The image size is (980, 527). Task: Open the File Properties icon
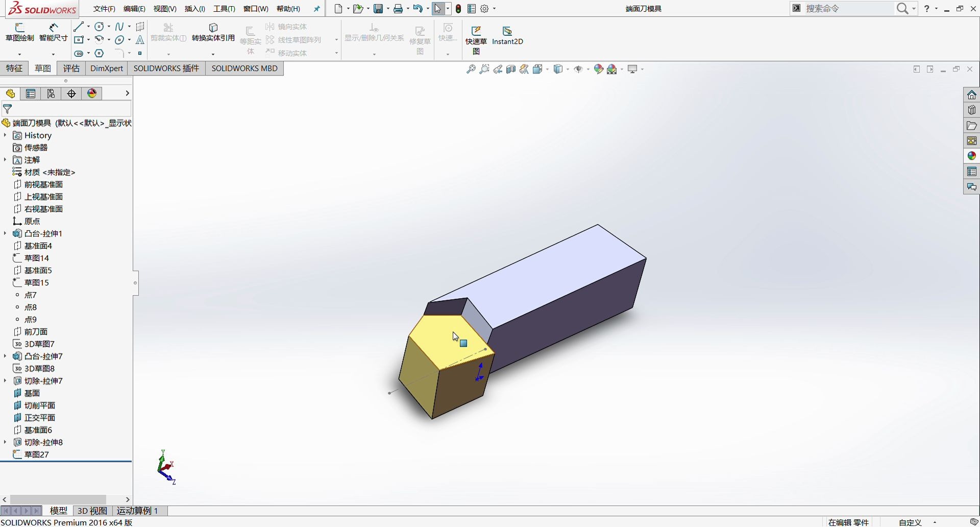472,9
